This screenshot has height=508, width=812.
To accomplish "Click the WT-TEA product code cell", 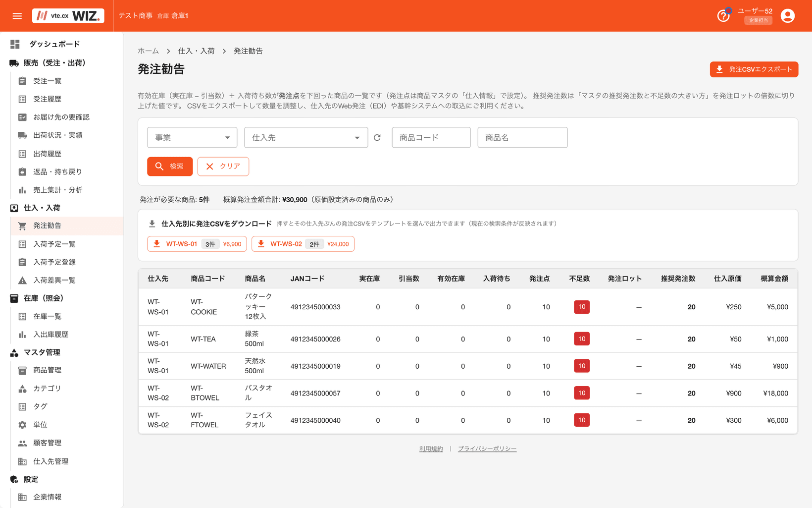I will [203, 339].
